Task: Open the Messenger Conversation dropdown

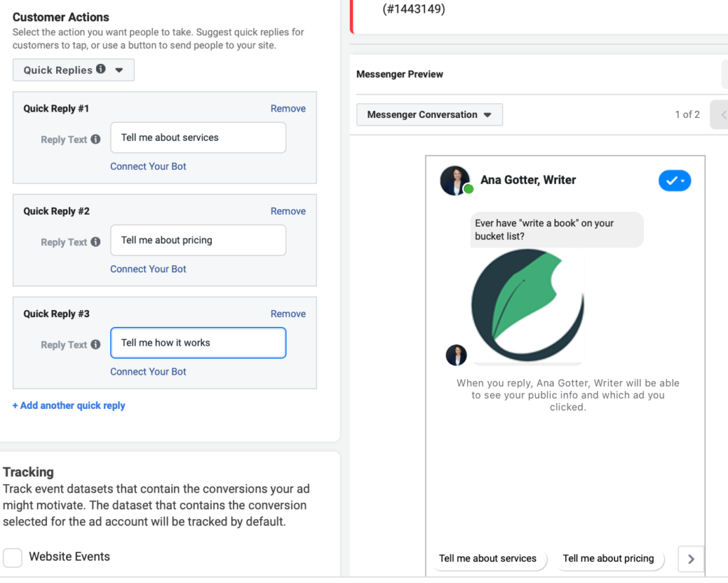Action: point(429,114)
